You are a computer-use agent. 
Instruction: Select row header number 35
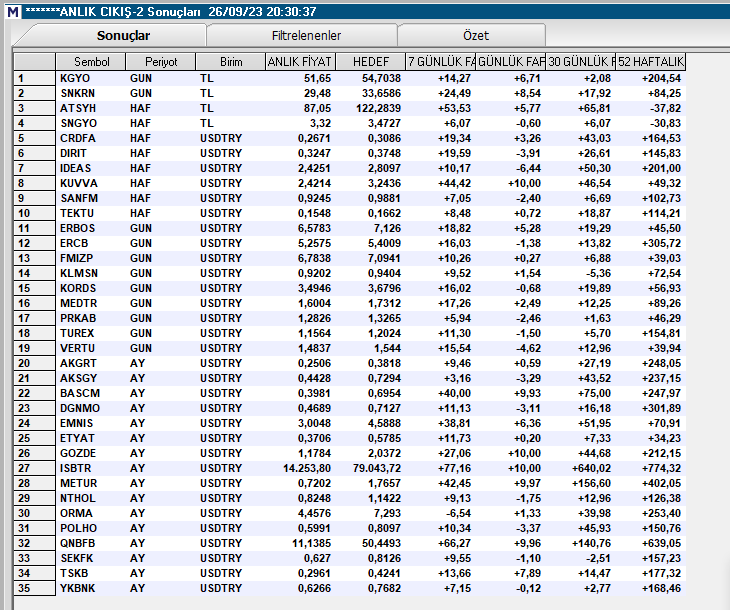pos(34,588)
